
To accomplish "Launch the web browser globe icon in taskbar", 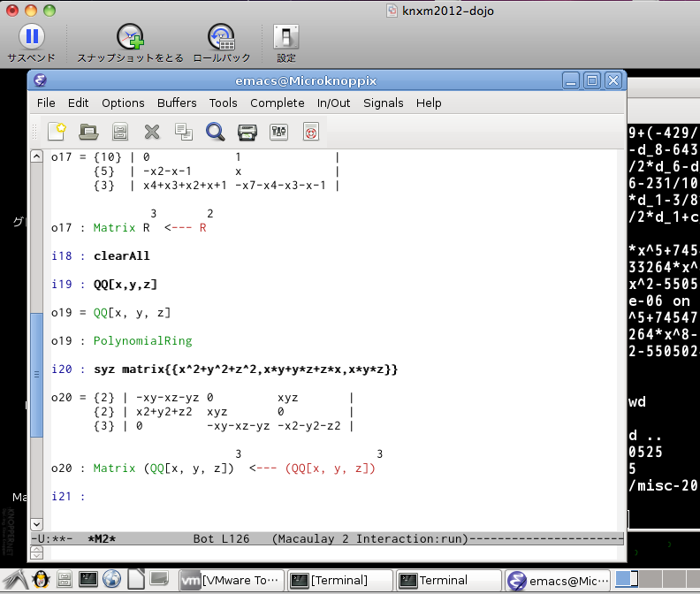I will click(111, 579).
